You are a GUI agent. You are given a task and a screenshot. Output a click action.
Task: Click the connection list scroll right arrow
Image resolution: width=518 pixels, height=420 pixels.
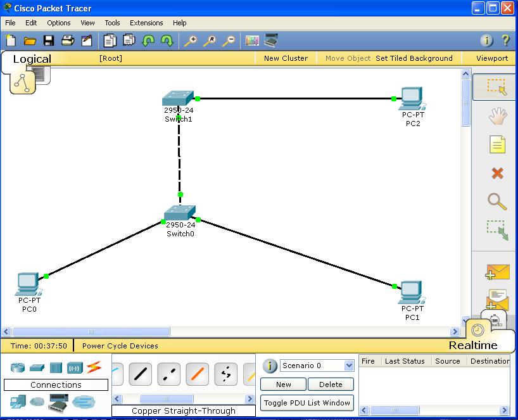point(250,399)
